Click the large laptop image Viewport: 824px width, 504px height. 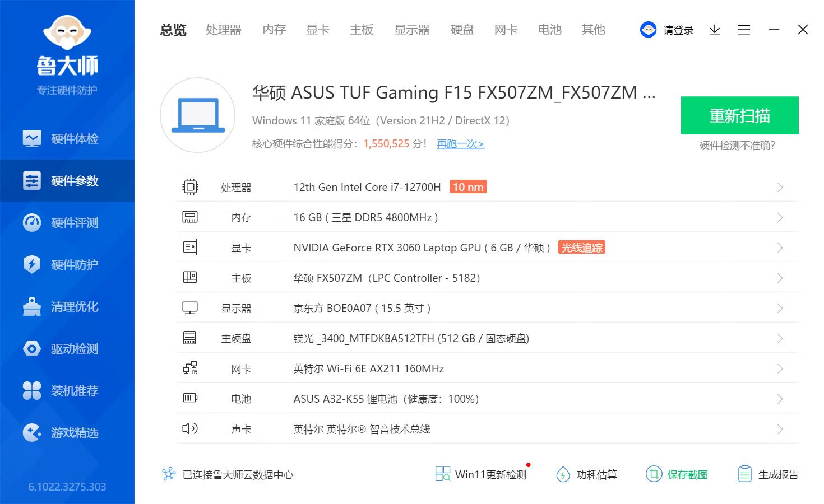click(x=198, y=115)
